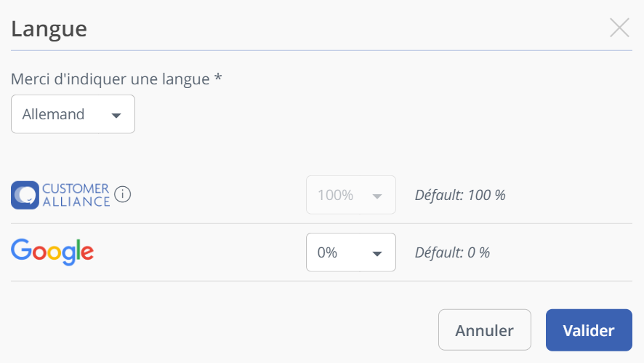Image resolution: width=644 pixels, height=363 pixels.
Task: Click the Customer Alliance speech bubble logo
Action: 25,195
